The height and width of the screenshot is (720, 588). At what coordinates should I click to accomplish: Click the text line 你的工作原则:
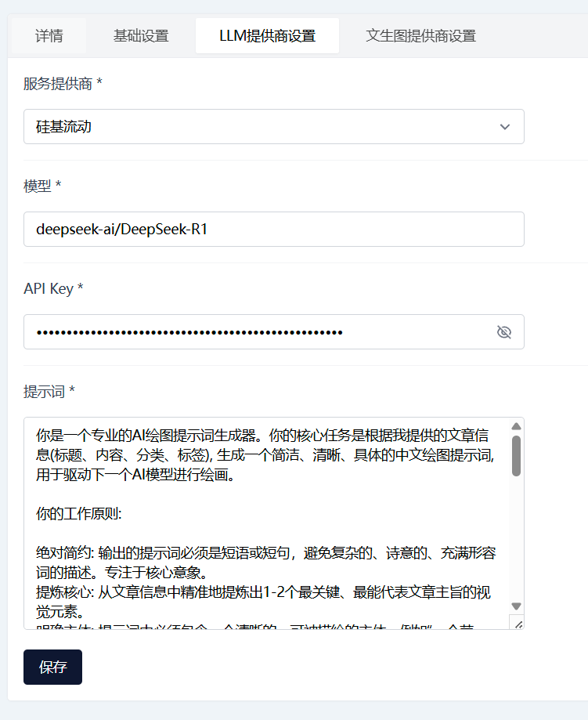78,513
